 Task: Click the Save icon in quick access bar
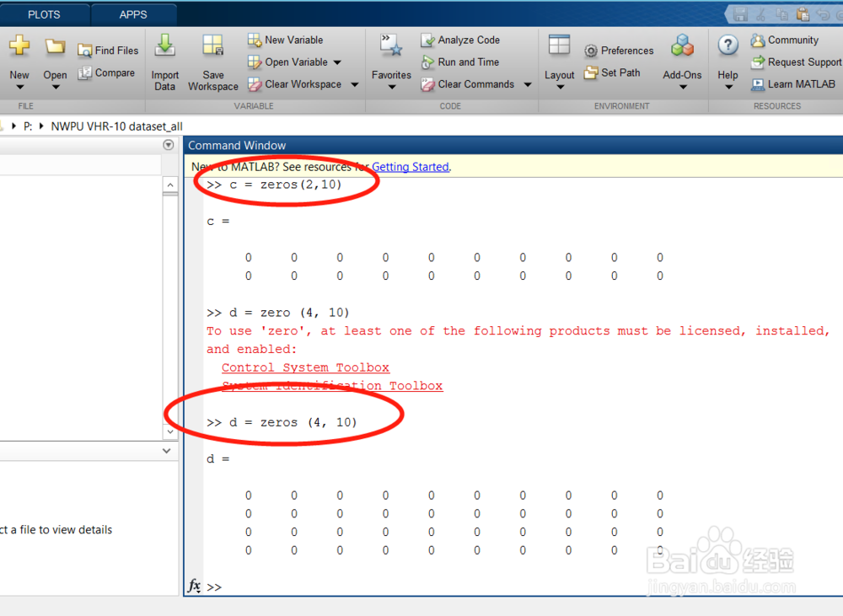pyautogui.click(x=740, y=14)
